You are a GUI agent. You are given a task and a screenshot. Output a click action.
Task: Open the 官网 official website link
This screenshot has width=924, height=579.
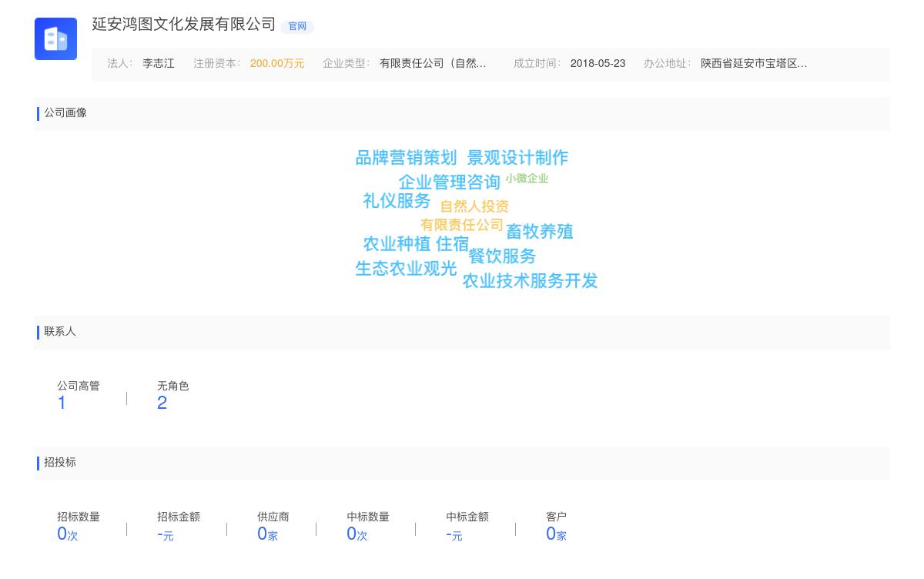point(297,26)
